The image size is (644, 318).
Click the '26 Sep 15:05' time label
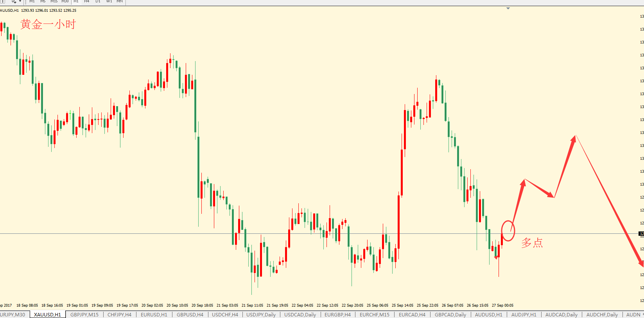coord(477,305)
